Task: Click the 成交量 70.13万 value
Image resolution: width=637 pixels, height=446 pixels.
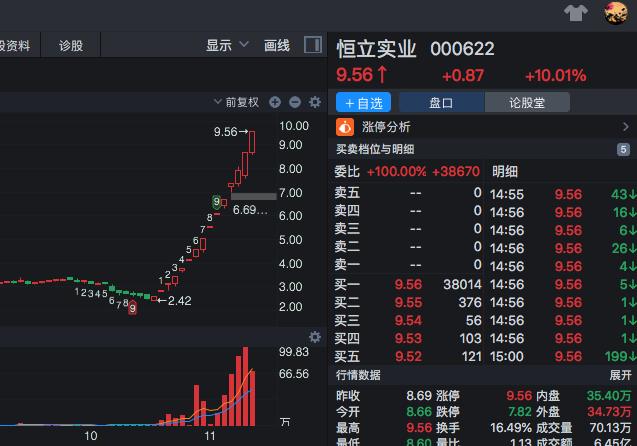Action: point(610,428)
